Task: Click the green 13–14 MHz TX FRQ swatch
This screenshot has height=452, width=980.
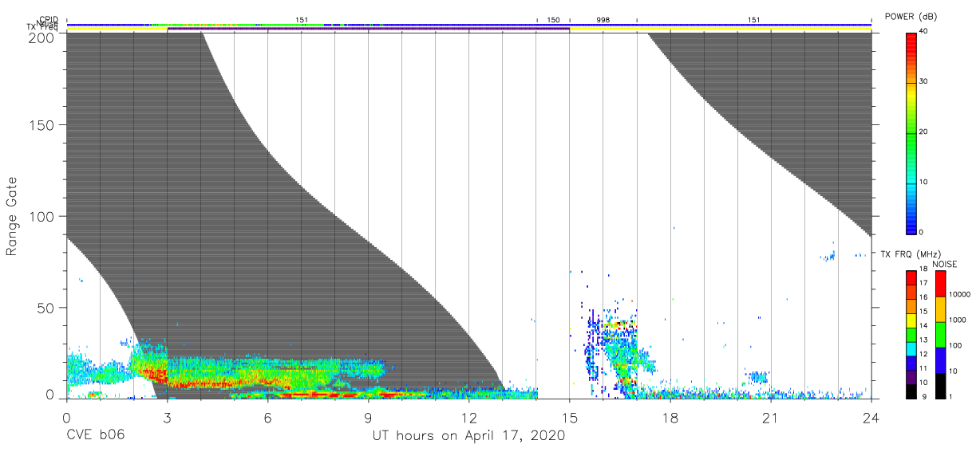Action: pos(911,335)
